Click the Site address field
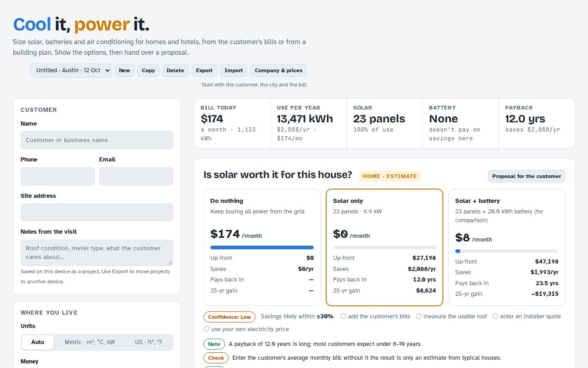588x368 pixels. tap(97, 212)
